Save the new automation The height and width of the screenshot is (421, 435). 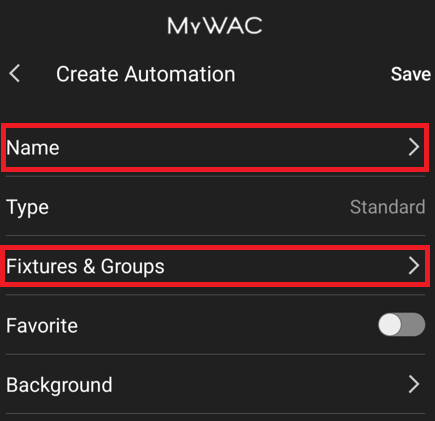coord(411,74)
